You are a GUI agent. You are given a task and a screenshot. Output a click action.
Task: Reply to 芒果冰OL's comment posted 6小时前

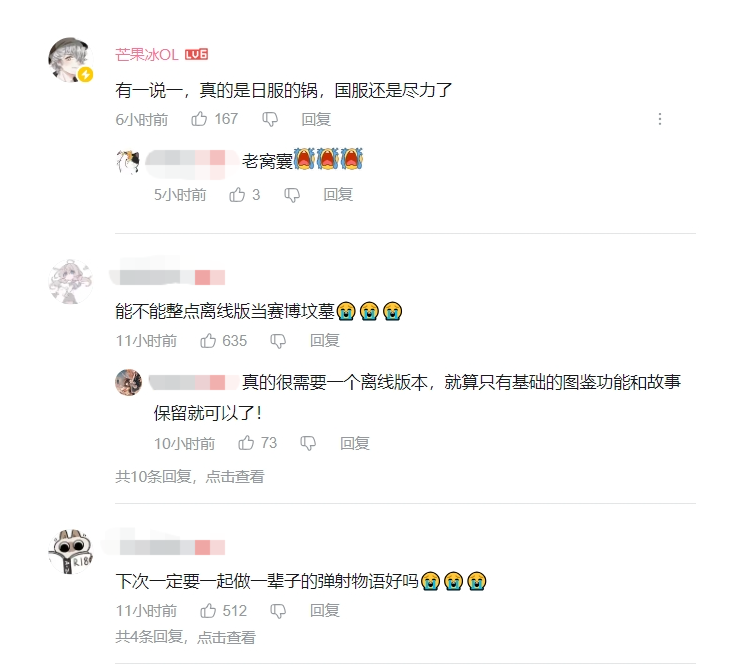(x=316, y=120)
